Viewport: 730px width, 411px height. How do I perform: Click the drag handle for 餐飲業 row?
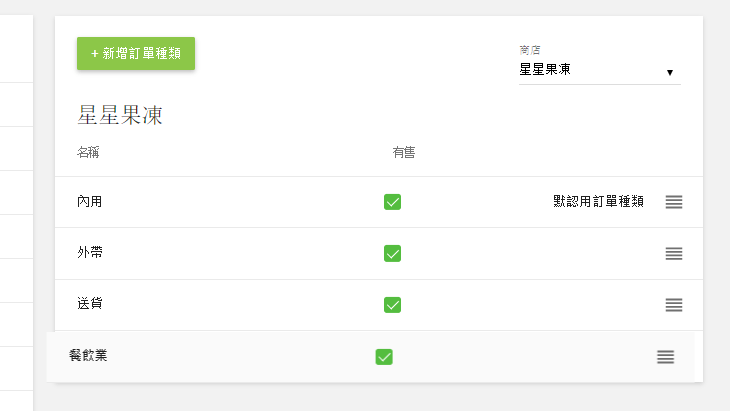[666, 357]
